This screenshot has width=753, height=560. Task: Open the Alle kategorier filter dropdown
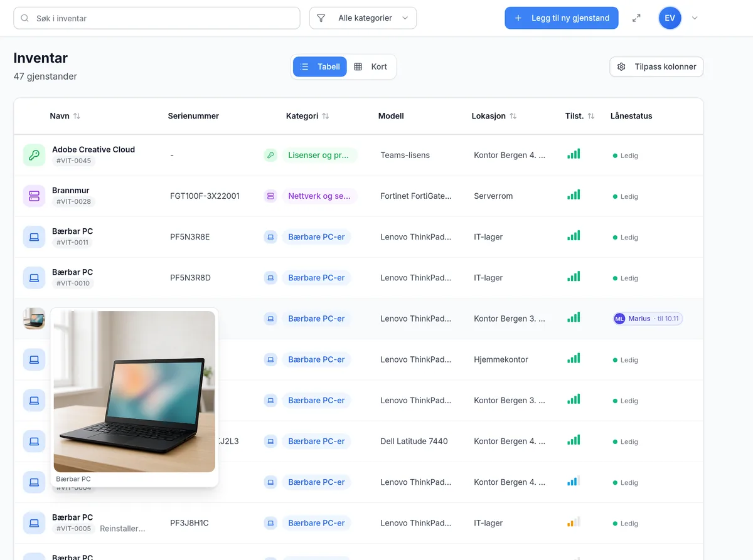click(x=363, y=18)
